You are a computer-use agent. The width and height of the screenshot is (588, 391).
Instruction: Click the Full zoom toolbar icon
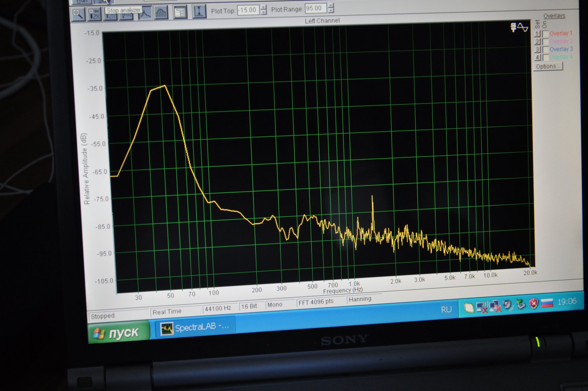click(126, 16)
